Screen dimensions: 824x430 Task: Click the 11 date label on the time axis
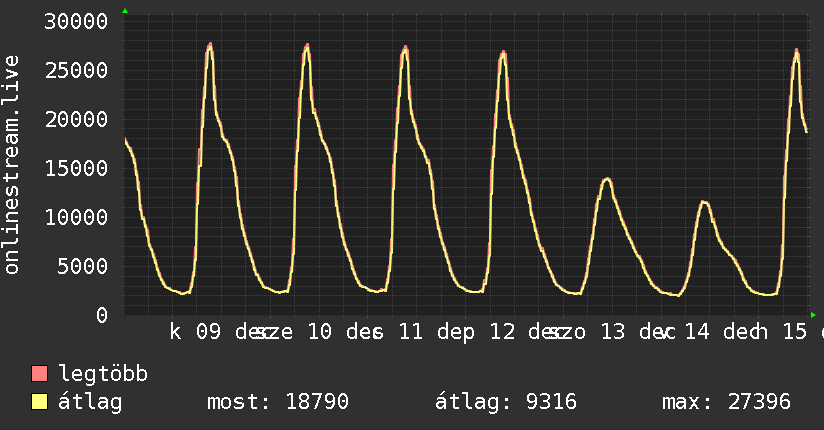410,332
